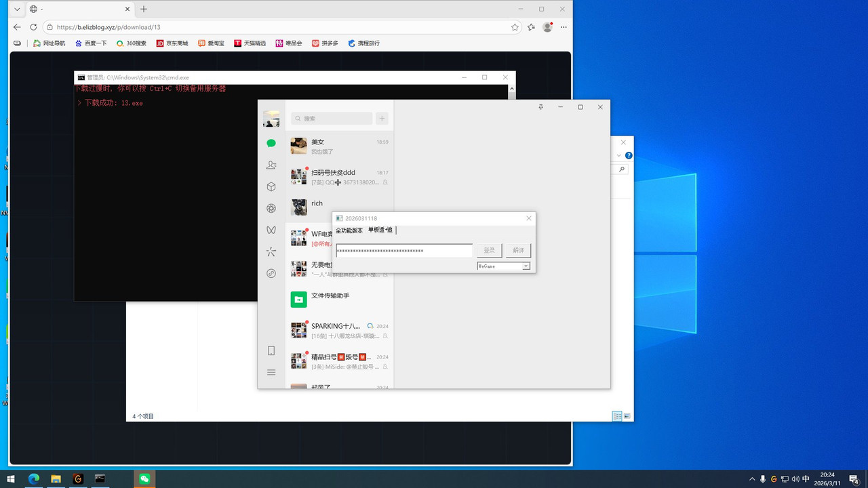Open the chat with 美女
This screenshot has width=868, height=488.
340,146
